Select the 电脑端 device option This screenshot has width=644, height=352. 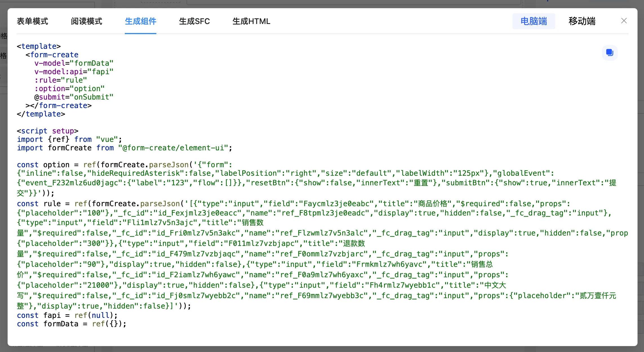(x=534, y=21)
